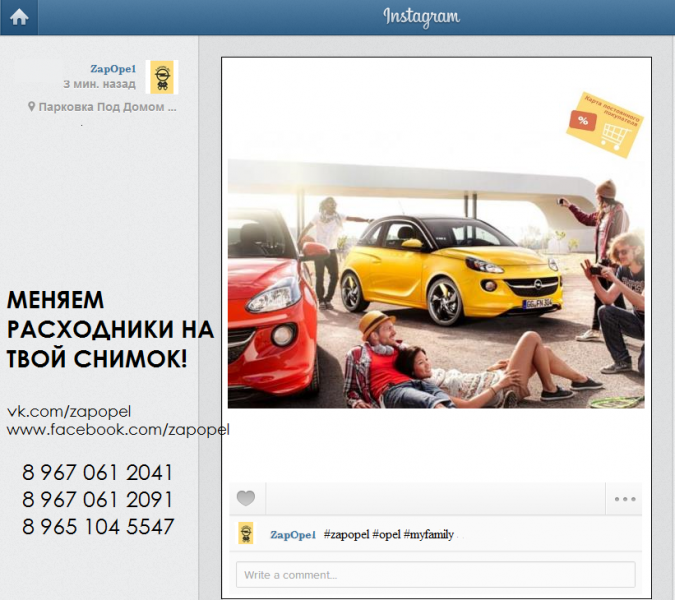Screen dimensions: 675x600
Task: Focus the 'Write a comment...' field
Action: pos(436,575)
